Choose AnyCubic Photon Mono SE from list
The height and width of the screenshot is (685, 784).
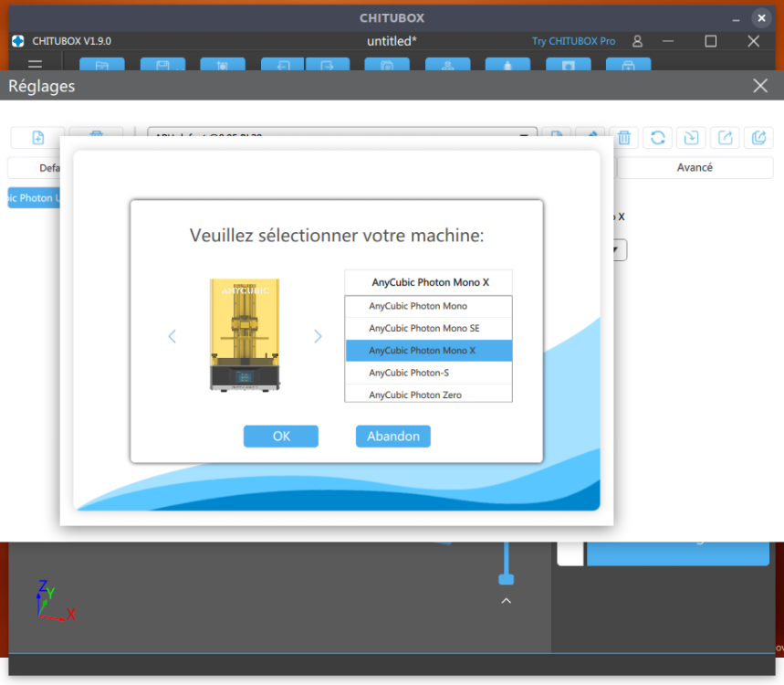click(x=428, y=328)
